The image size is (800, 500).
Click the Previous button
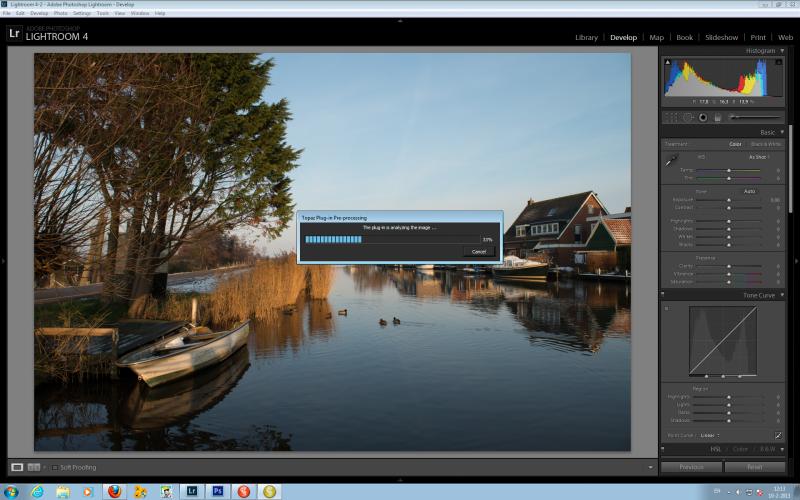(691, 467)
